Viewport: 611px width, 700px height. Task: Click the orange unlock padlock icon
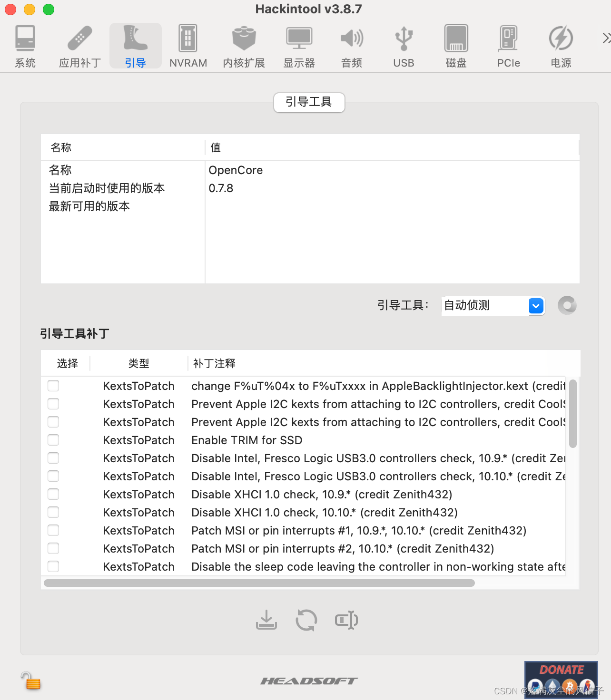[30, 681]
